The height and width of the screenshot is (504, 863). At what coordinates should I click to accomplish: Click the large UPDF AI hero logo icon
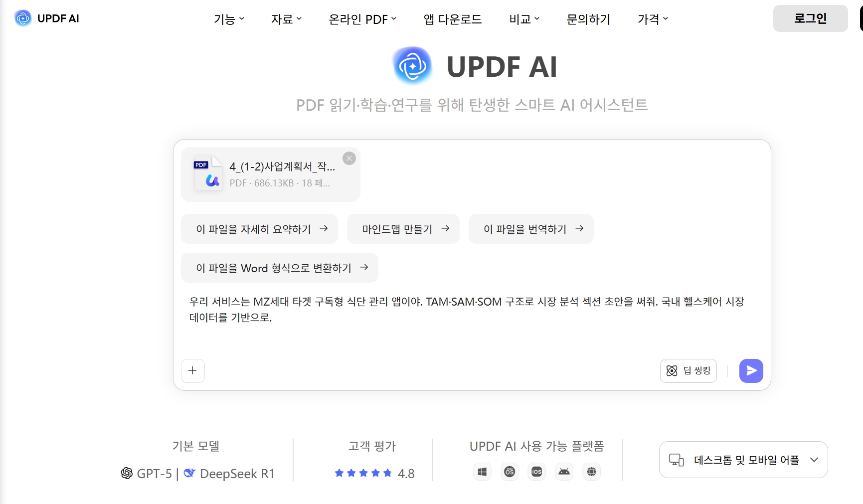[x=412, y=66]
